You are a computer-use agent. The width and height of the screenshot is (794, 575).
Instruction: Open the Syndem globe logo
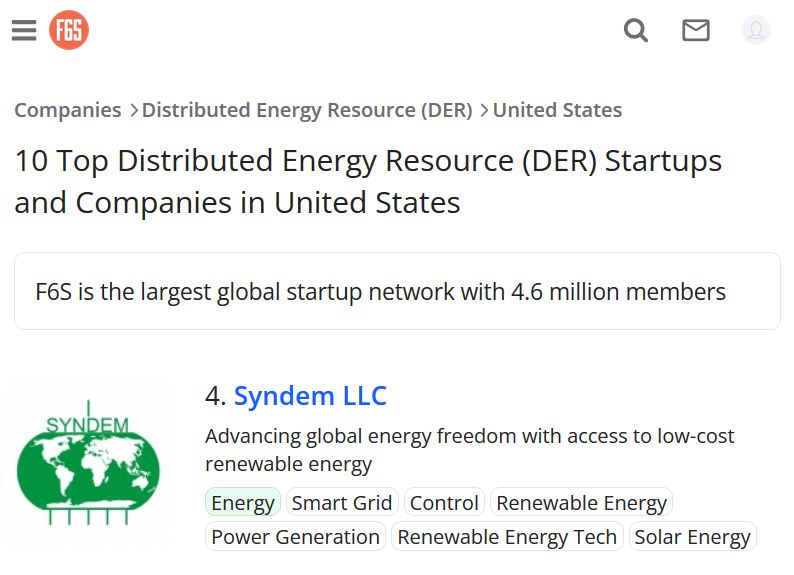[88, 463]
